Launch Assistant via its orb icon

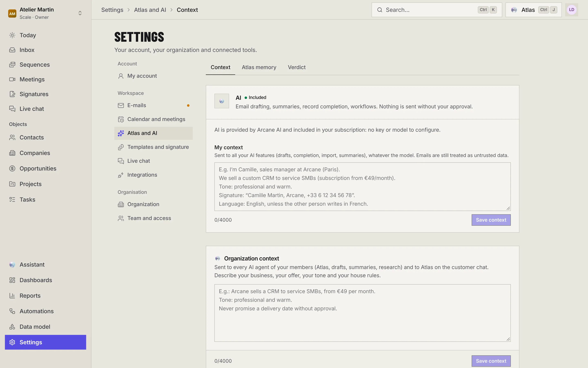point(12,265)
